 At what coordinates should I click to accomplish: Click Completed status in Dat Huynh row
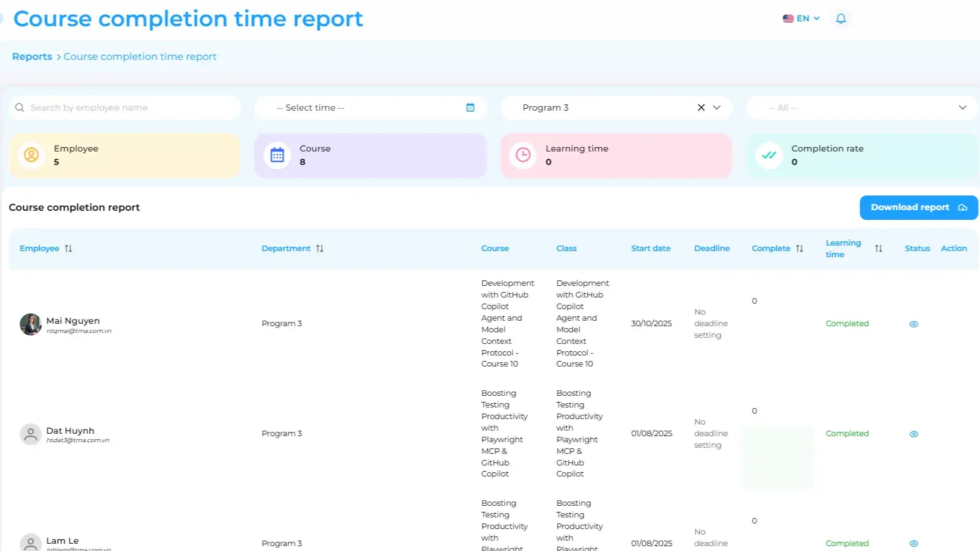tap(847, 434)
